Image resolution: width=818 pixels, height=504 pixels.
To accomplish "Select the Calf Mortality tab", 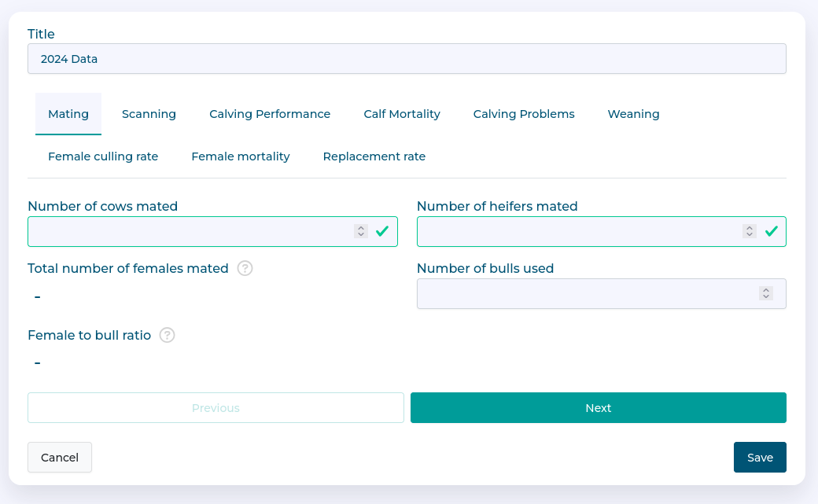I will (402, 114).
